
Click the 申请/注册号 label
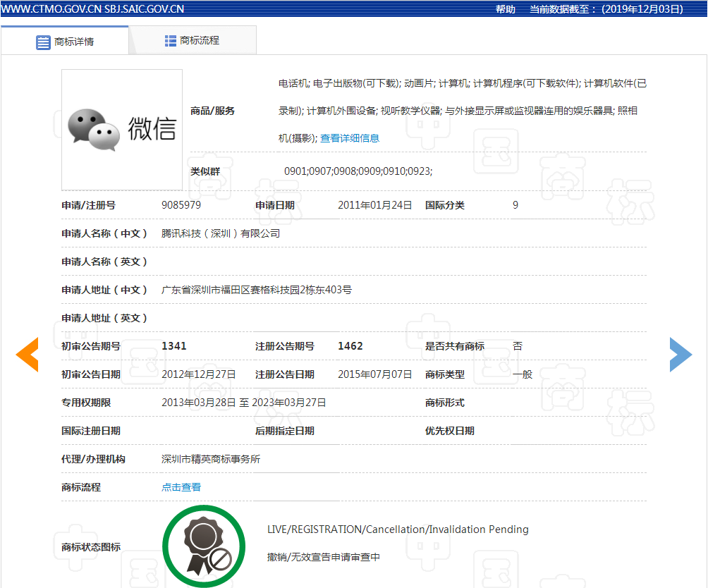click(89, 205)
